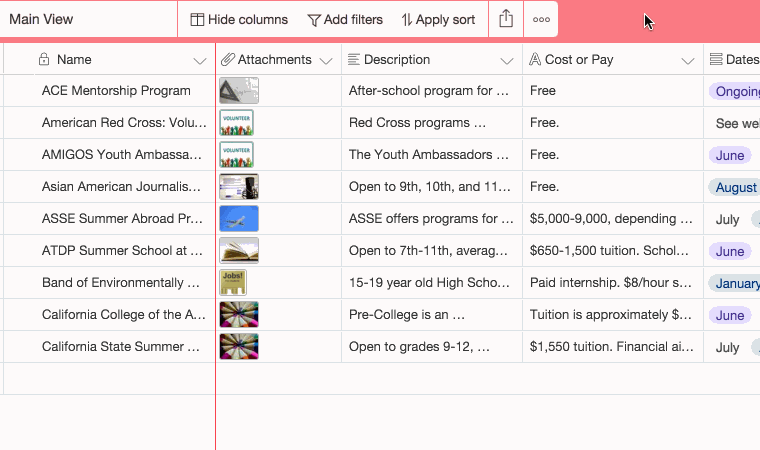
Task: Select the ATDP Summer School name cell
Action: [x=110, y=251]
